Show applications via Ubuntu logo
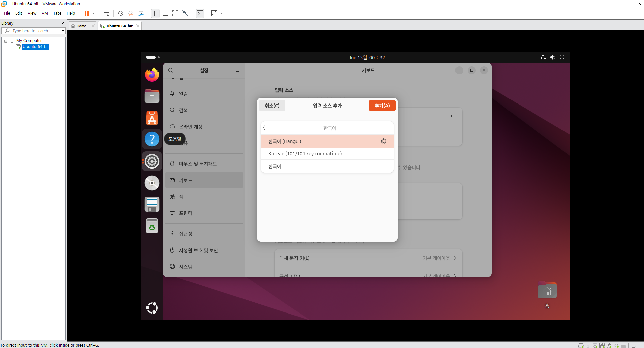 (x=152, y=308)
